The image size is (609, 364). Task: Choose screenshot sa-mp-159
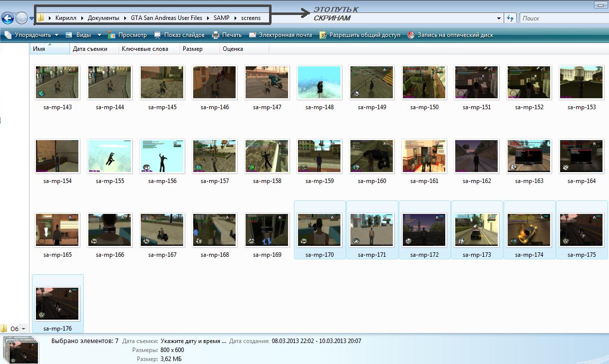coord(319,156)
